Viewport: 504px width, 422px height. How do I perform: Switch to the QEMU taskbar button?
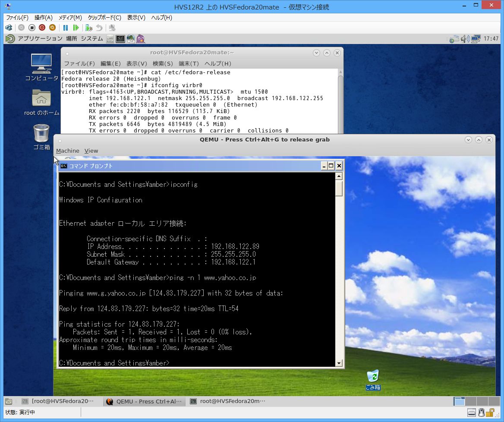click(144, 401)
